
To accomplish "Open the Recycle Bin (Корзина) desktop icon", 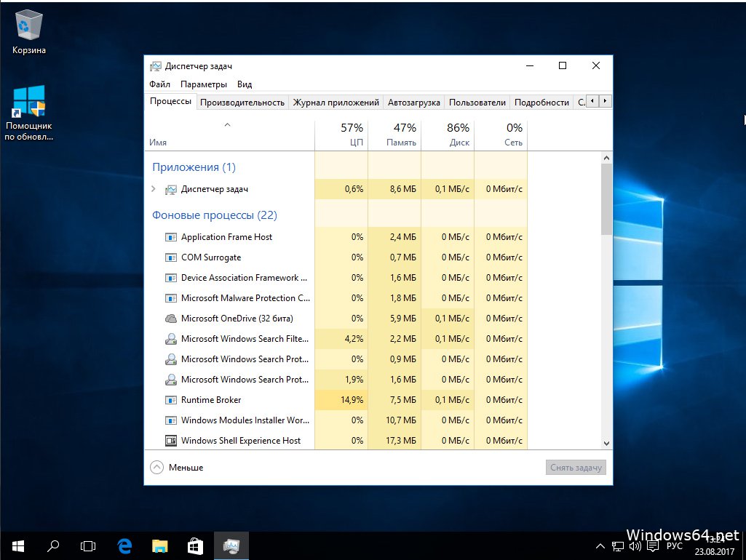I will (28, 32).
